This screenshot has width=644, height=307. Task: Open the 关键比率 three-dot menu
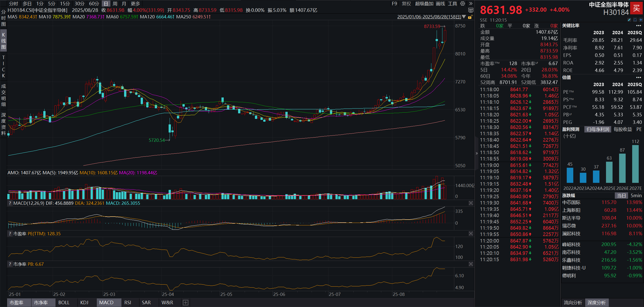click(638, 25)
